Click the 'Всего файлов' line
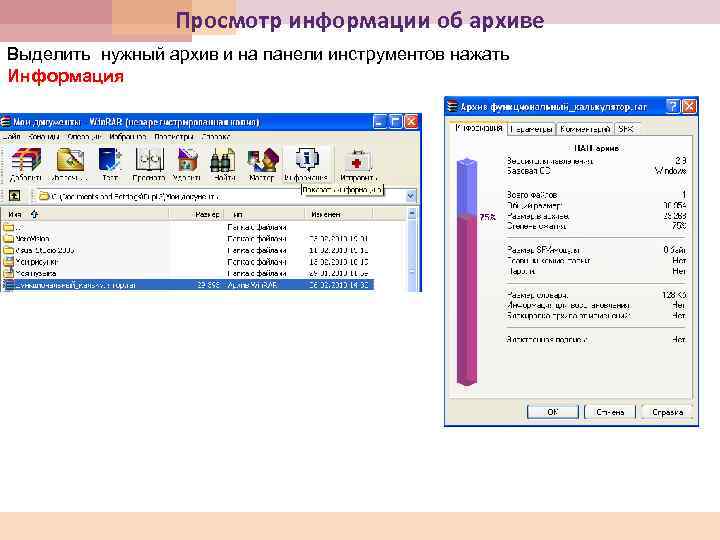 pyautogui.click(x=596, y=195)
